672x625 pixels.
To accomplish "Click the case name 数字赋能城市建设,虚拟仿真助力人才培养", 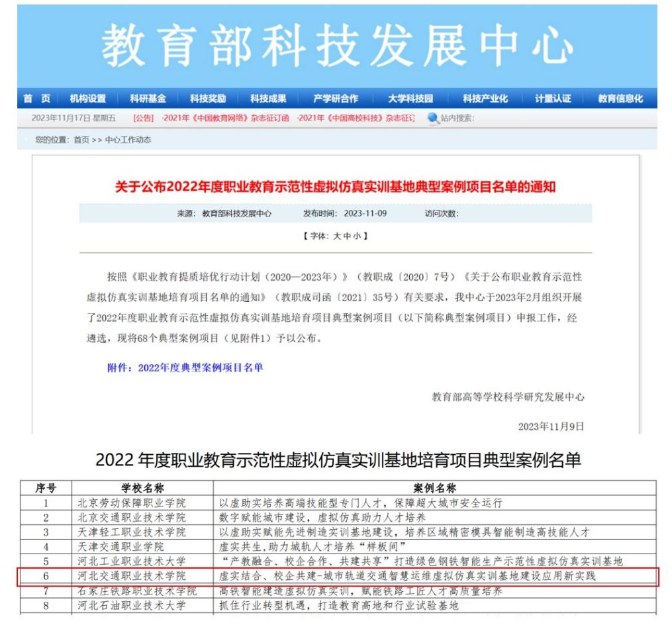I will [322, 517].
